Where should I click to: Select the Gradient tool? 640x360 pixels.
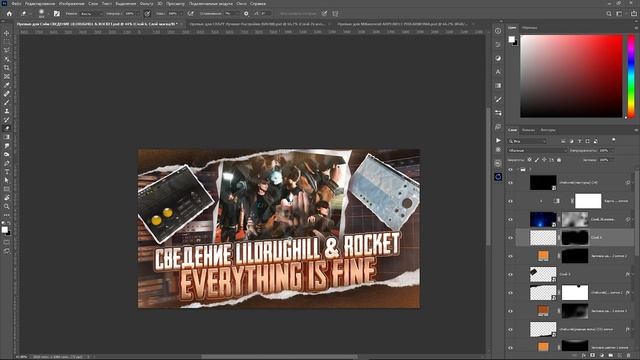coord(7,137)
